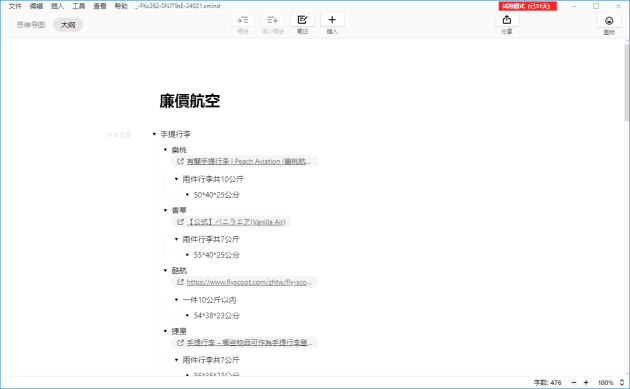
Task: Click the 54*38*23公分 bullet item
Action: pyautogui.click(x=217, y=315)
